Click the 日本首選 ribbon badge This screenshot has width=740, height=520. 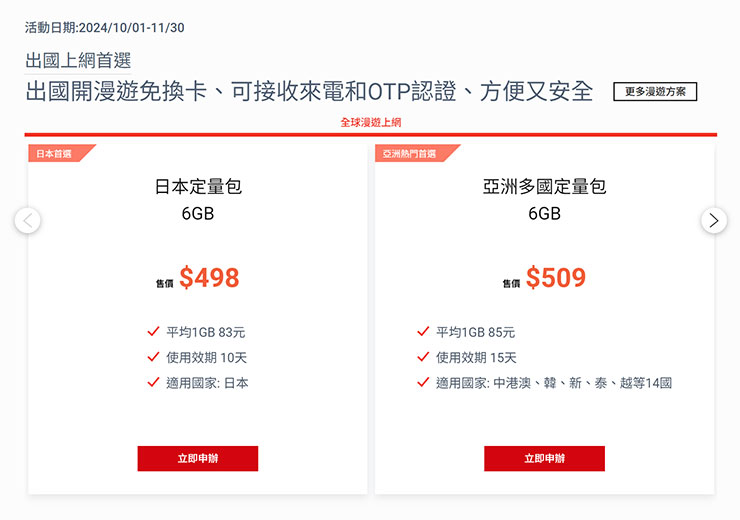[x=56, y=154]
